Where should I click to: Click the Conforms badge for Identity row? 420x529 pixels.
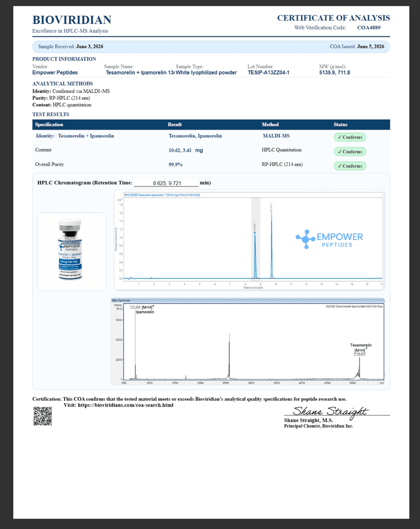(350, 137)
